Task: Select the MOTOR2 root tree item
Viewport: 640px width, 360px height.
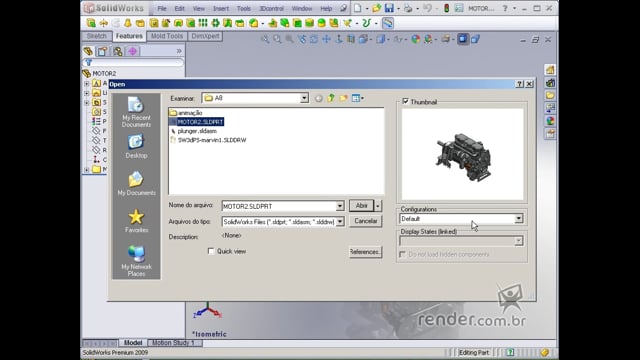Action: click(x=99, y=73)
